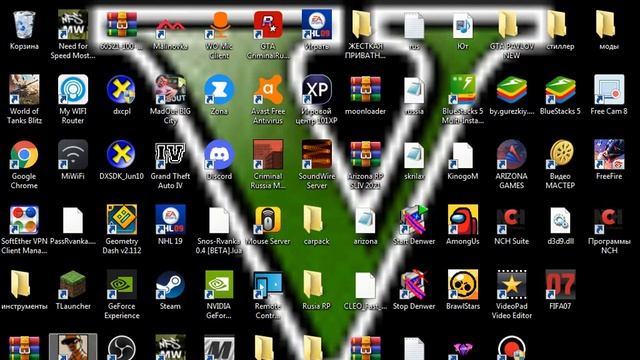Open Игровой центр 101XP
The image size is (640, 360).
pos(317,90)
